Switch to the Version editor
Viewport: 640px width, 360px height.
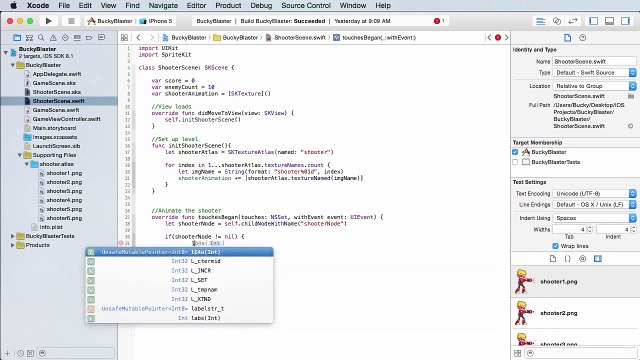click(573, 21)
